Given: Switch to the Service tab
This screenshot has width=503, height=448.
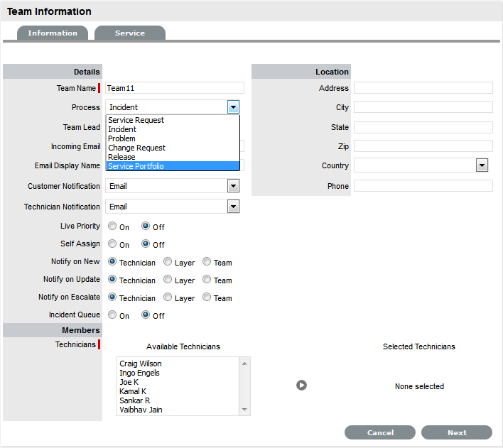Looking at the screenshot, I should coord(130,33).
